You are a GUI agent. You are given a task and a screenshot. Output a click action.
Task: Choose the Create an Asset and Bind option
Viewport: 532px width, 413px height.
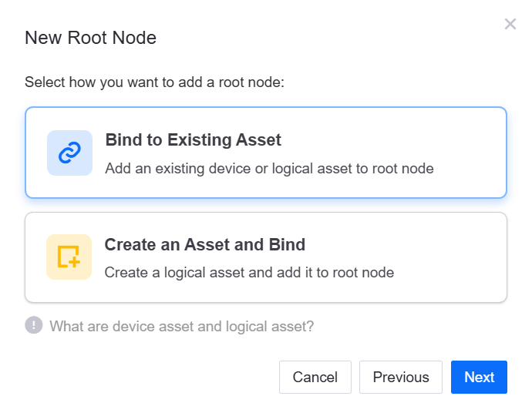pyautogui.click(x=265, y=257)
